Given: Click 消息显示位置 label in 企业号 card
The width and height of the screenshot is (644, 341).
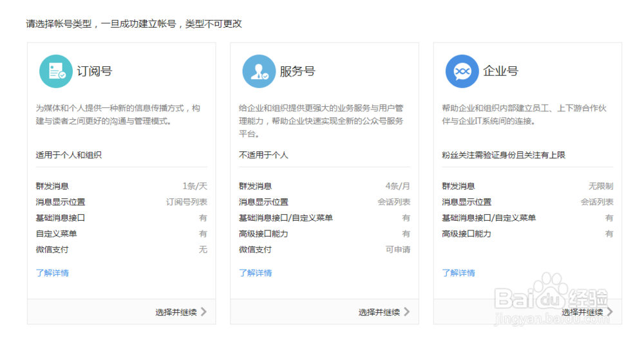Looking at the screenshot, I should (466, 202).
